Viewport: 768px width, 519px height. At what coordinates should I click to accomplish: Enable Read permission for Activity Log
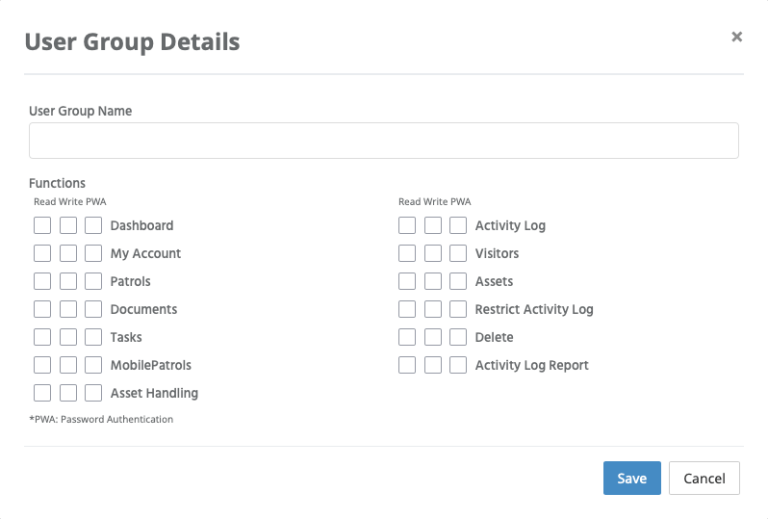click(x=407, y=226)
